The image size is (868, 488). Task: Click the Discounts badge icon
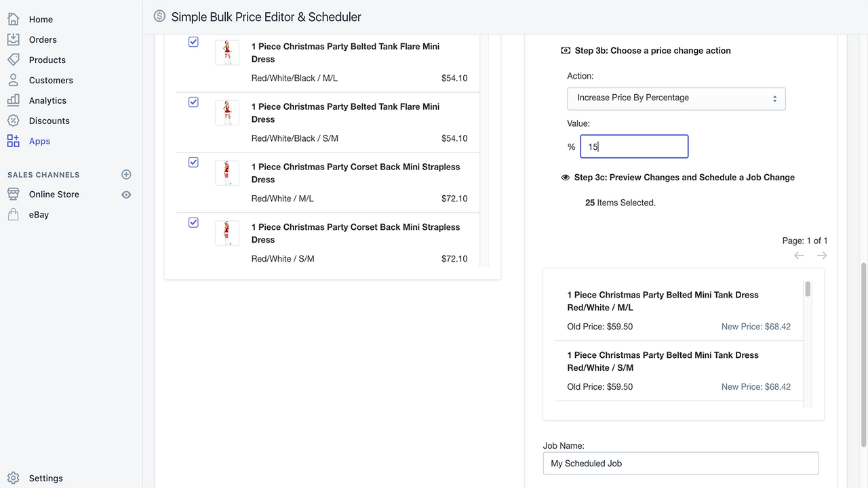pyautogui.click(x=13, y=121)
